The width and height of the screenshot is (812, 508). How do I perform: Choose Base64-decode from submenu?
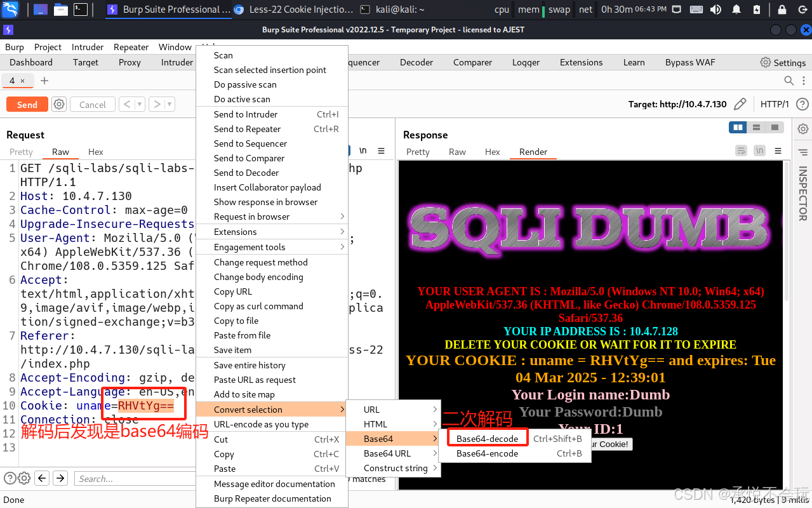pyautogui.click(x=515, y=439)
